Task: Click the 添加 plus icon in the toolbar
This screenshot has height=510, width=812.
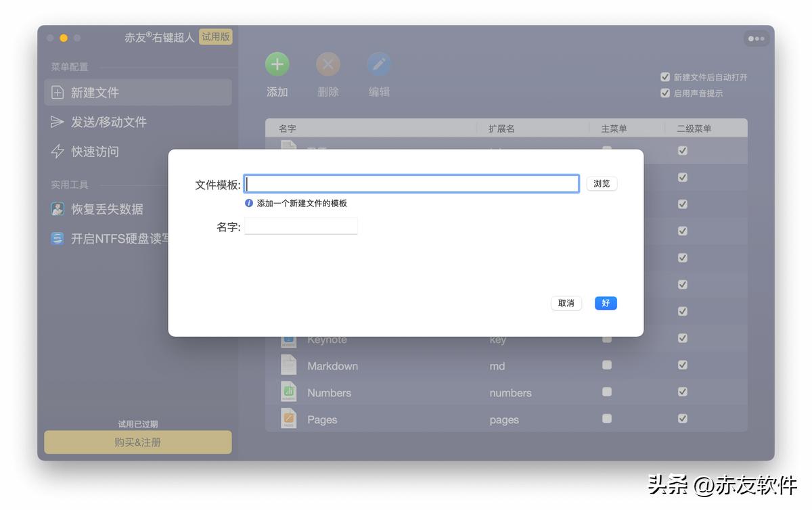Action: 277,64
